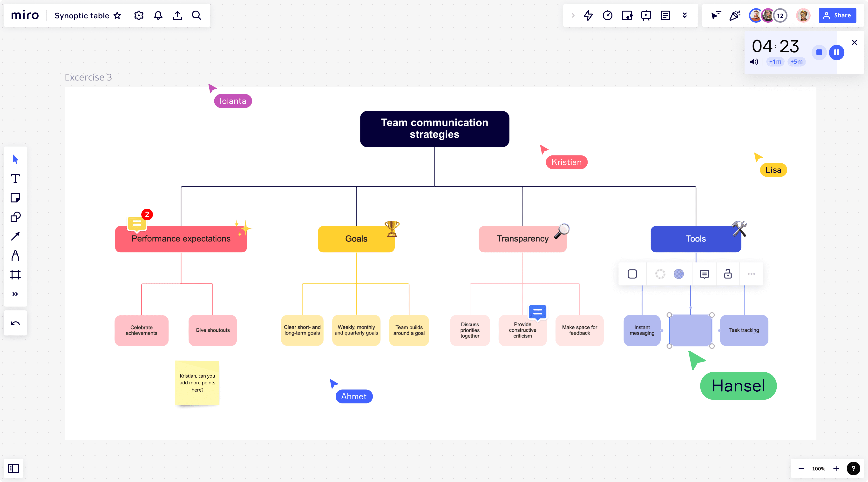868x482 pixels.
Task: Open board settings gear icon
Action: coord(139,15)
